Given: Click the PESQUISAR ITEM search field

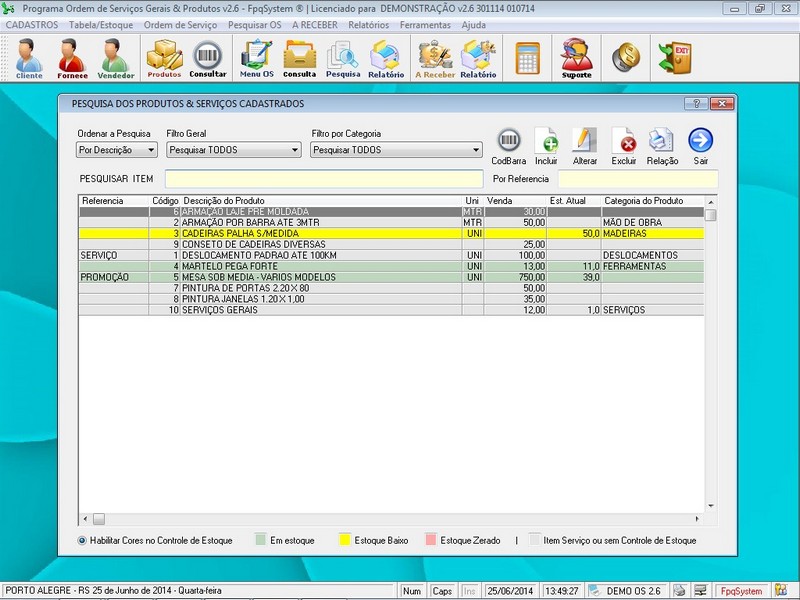Looking at the screenshot, I should pyautogui.click(x=322, y=179).
